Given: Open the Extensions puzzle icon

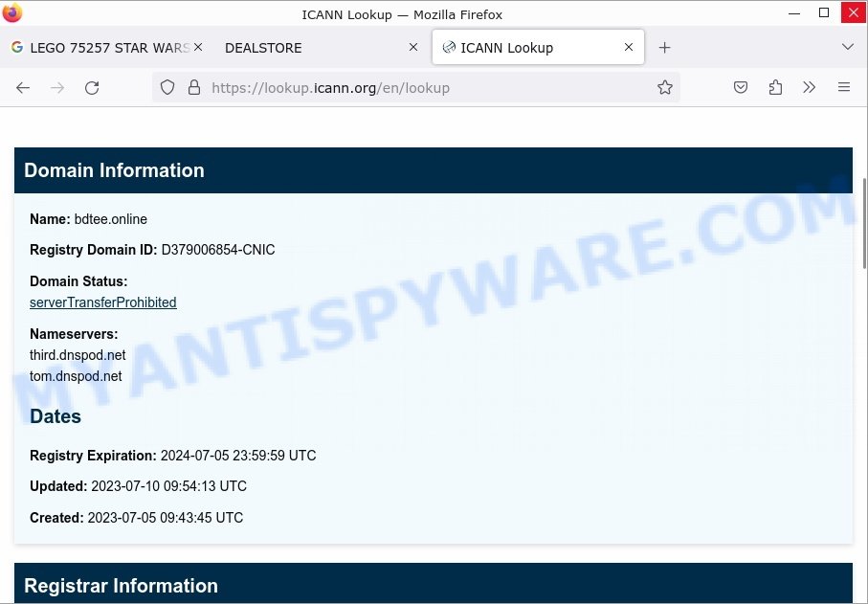Looking at the screenshot, I should click(775, 87).
